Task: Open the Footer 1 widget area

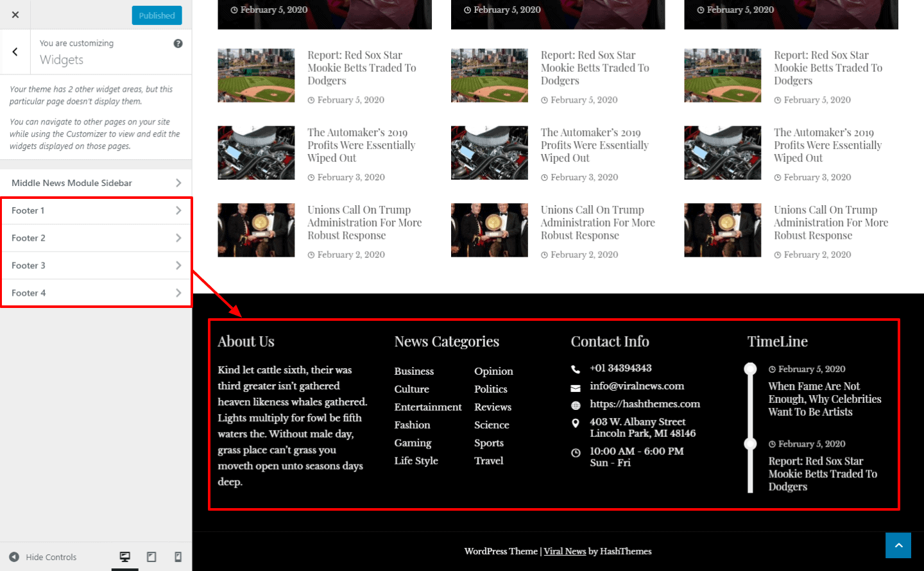Action: point(96,210)
